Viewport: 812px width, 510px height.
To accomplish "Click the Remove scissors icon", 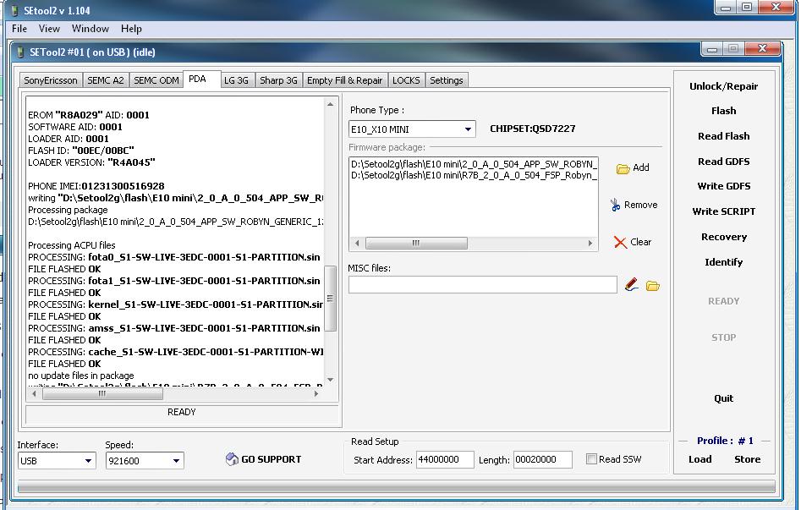I will 615,205.
